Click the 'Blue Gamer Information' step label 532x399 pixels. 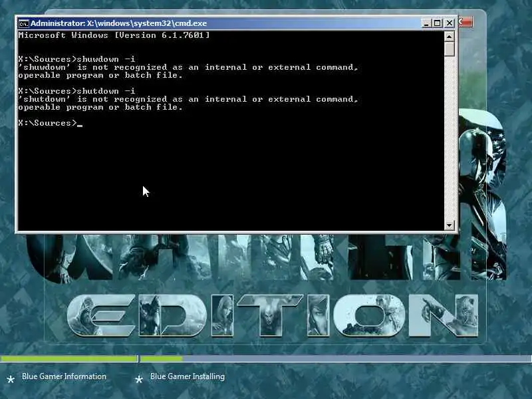click(x=64, y=376)
